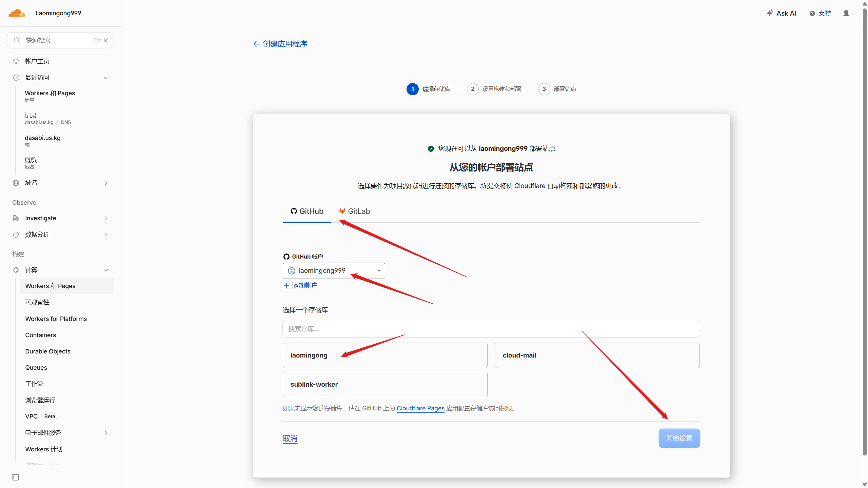Image resolution: width=868 pixels, height=488 pixels.
Task: Open recent dasabi.us.kg 域 entry
Action: pos(43,141)
